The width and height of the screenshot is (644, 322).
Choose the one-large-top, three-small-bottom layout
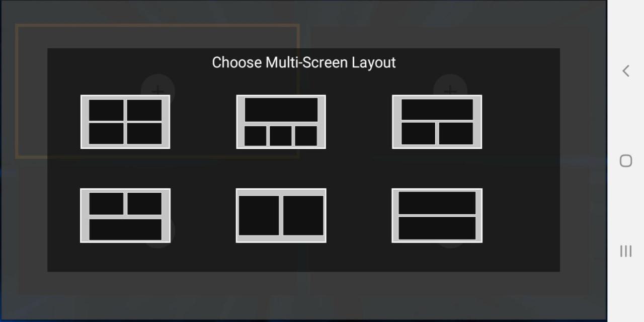(281, 122)
